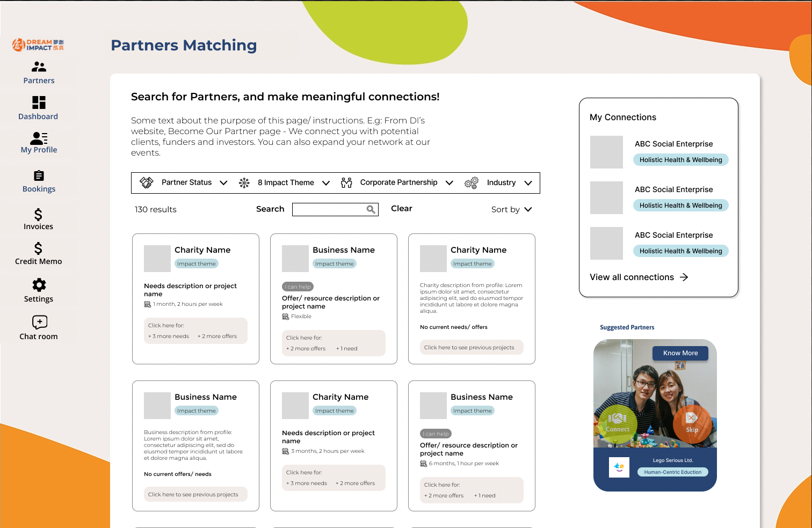Expand the Partner Status filter
Screen dimensions: 812x528
[223, 183]
